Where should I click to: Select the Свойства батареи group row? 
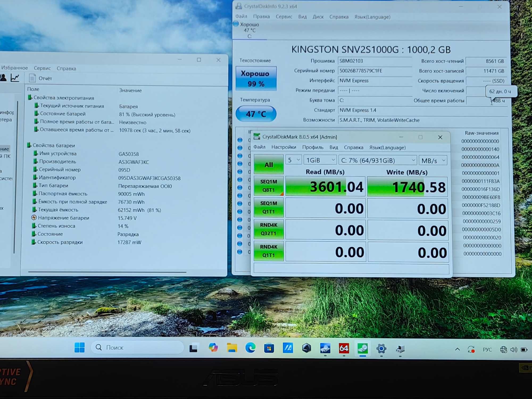51,146
